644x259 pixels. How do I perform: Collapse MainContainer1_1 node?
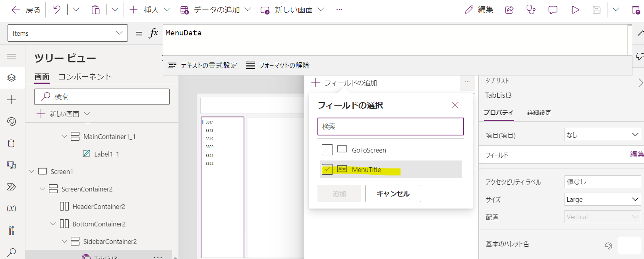pyautogui.click(x=64, y=137)
